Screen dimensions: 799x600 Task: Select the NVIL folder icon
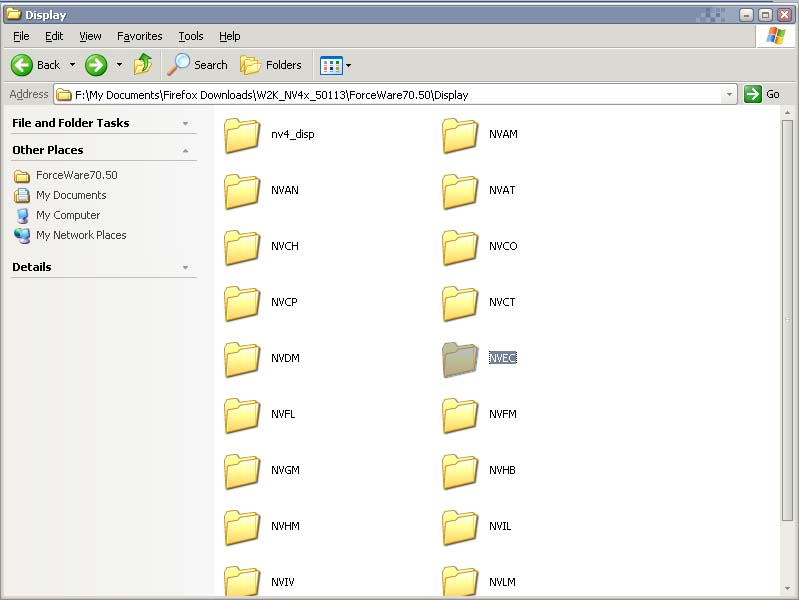460,528
